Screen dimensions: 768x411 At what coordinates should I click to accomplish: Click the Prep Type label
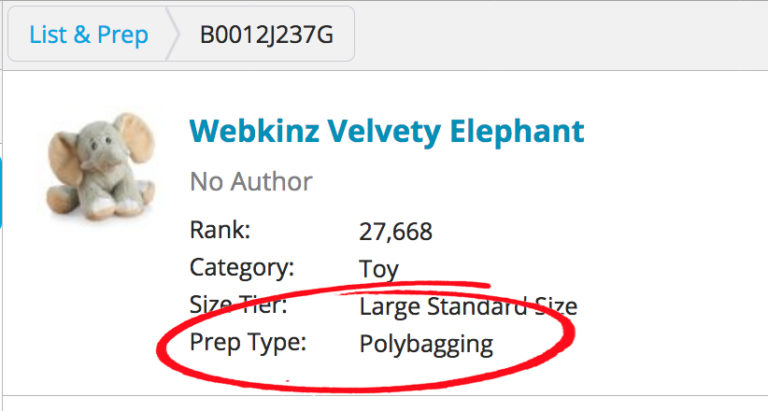(x=248, y=342)
